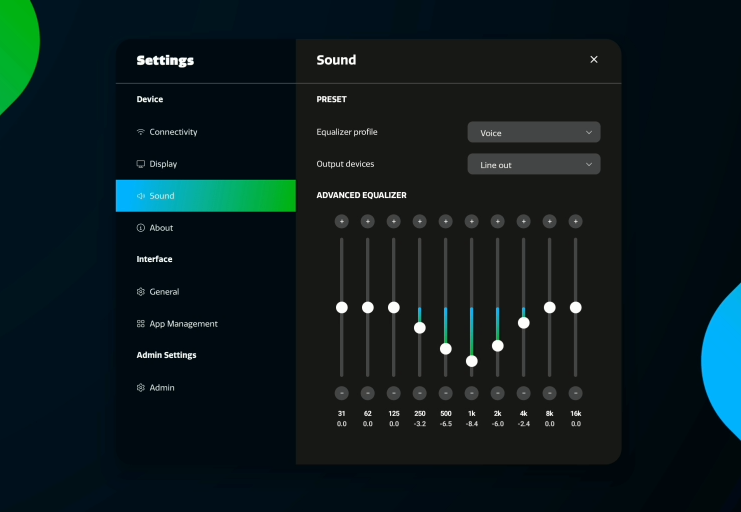Decrease the 31 Hz band with minus button
Viewport: 741px width, 512px height.
pyautogui.click(x=342, y=393)
